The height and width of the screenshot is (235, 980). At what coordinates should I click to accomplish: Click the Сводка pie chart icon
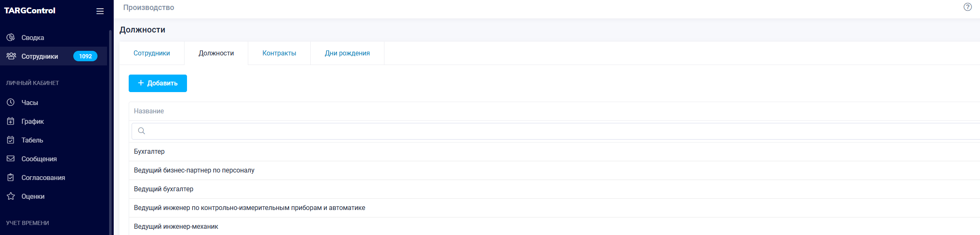point(11,37)
